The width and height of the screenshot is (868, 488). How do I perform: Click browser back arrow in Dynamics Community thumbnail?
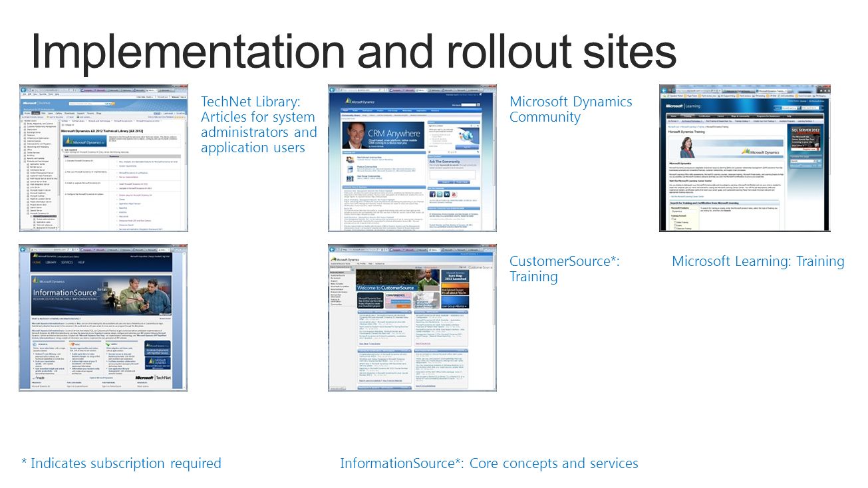pyautogui.click(x=332, y=90)
